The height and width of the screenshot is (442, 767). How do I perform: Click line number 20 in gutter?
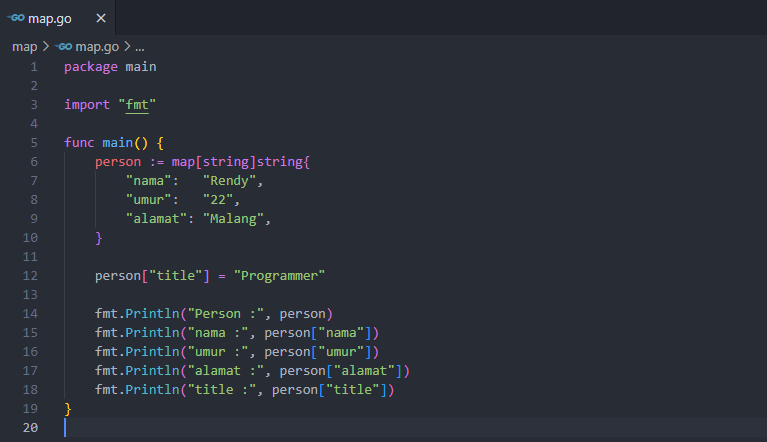click(x=30, y=428)
